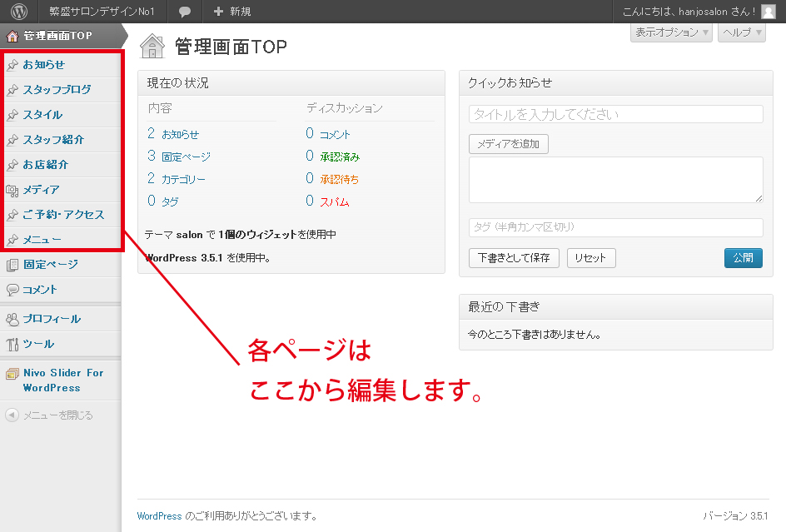Click the プロフィール users icon in sidebar
The image size is (786, 532).
(x=12, y=319)
